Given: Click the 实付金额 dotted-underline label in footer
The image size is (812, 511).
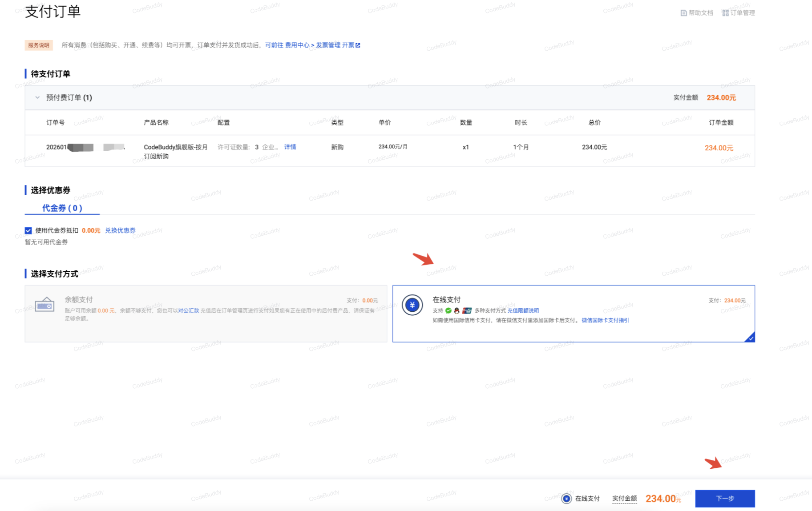Looking at the screenshot, I should click(624, 499).
